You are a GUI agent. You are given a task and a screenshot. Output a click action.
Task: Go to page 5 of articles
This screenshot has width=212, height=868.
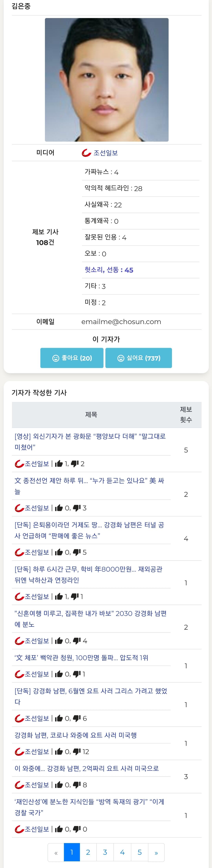click(x=140, y=852)
